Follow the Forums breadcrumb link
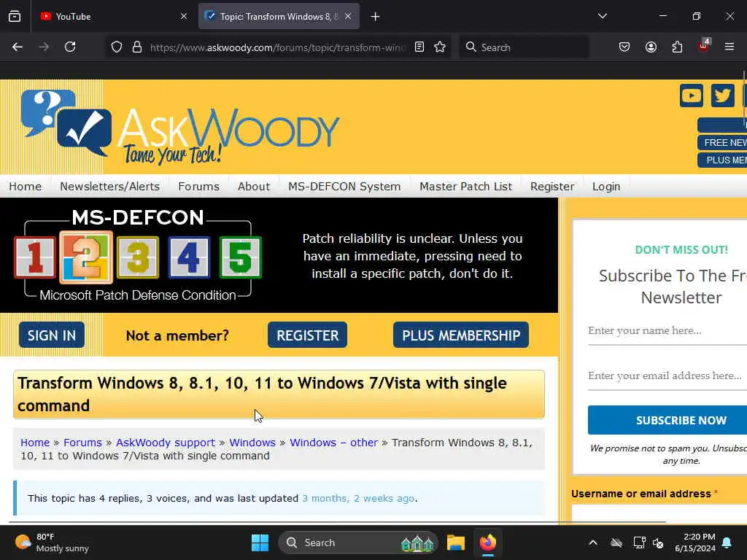The width and height of the screenshot is (747, 560). pyautogui.click(x=82, y=443)
